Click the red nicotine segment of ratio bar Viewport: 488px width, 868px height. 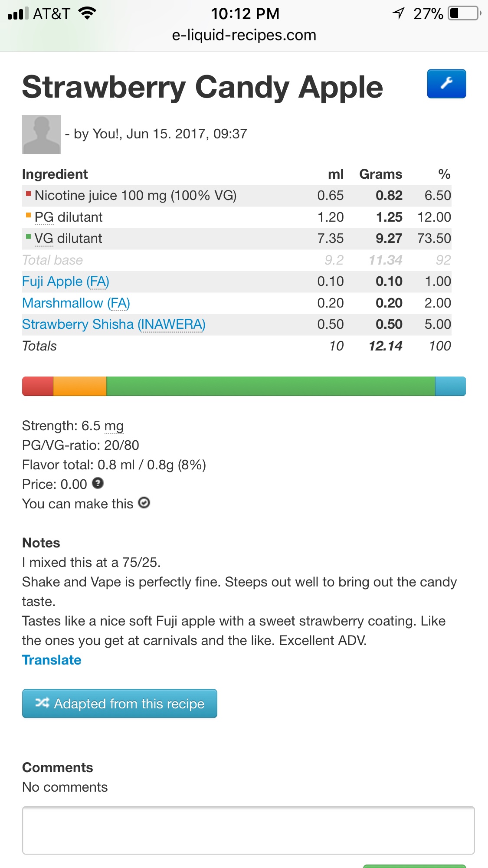38,386
